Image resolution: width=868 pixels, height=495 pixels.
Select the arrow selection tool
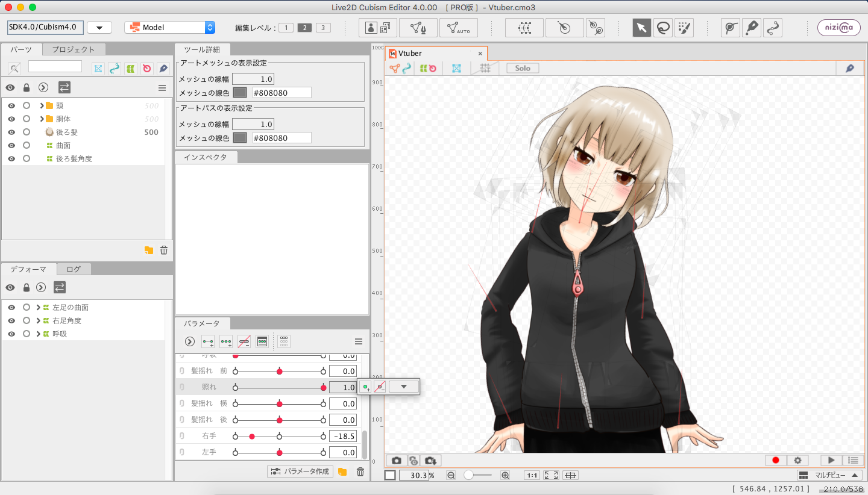pos(641,28)
